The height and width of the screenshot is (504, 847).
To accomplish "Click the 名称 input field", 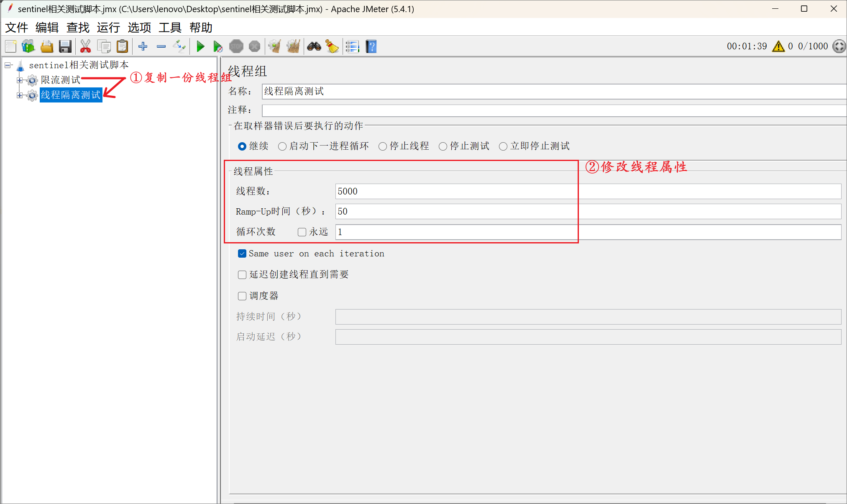I will tap(554, 92).
